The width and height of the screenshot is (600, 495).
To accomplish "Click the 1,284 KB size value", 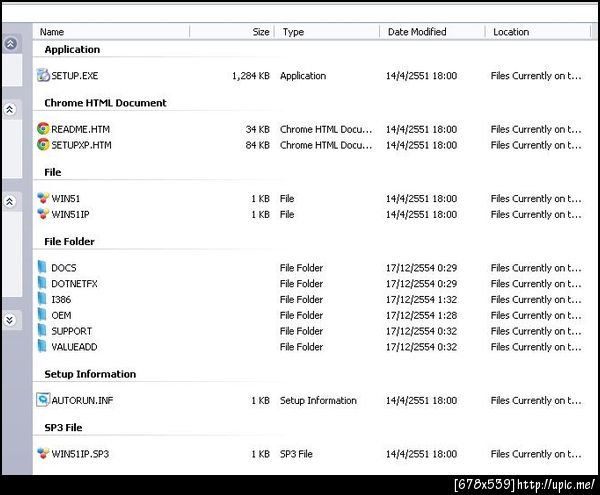I will (251, 76).
